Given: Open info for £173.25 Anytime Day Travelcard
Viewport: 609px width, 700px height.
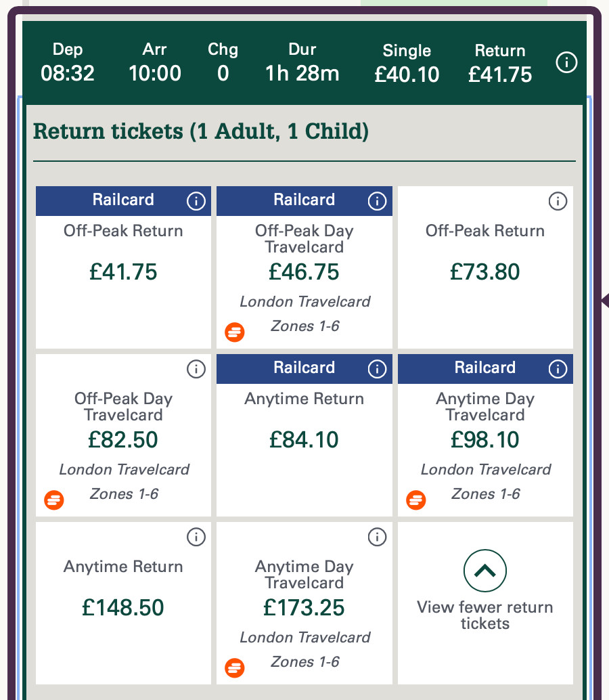Looking at the screenshot, I should pyautogui.click(x=377, y=537).
